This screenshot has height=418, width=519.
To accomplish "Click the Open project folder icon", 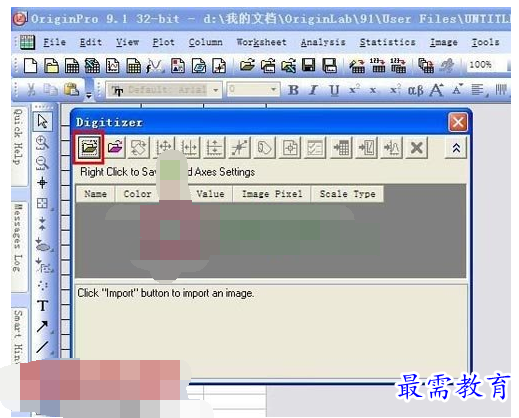I will (247, 65).
